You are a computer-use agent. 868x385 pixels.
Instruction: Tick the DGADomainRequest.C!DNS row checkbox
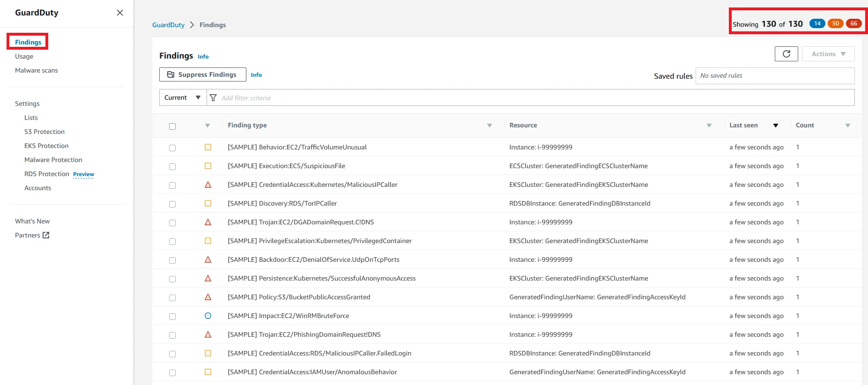click(x=172, y=223)
